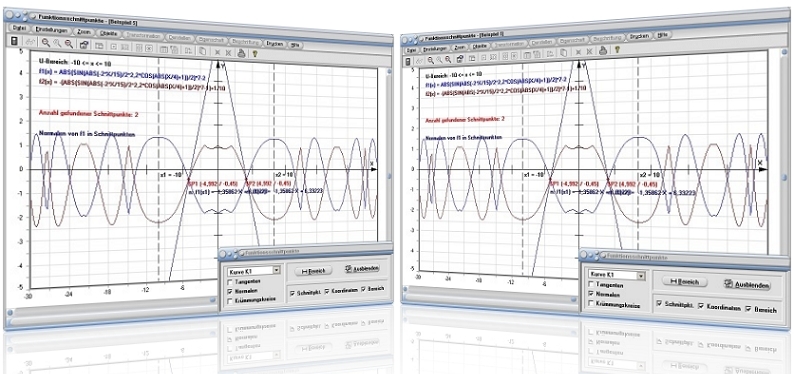Viewport: 794px width, 374px height.
Task: Click vertical scrollbar knob of right window
Action: click(784, 178)
